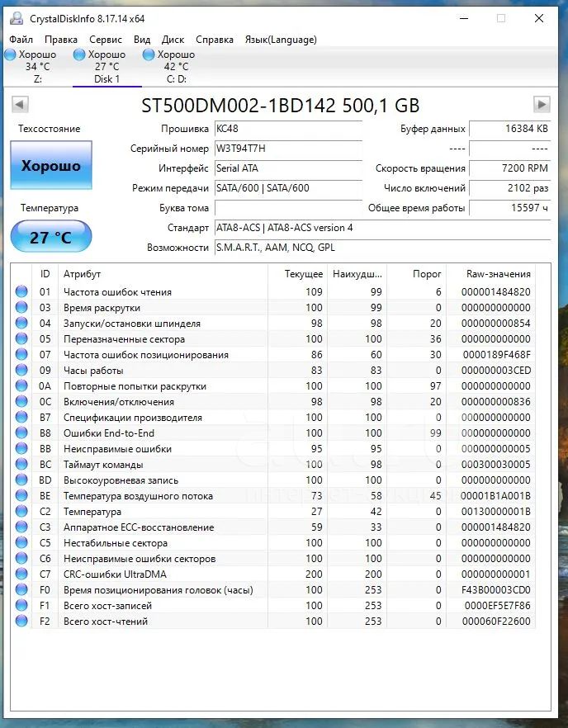Select the Часы работы attribute row
568x728 pixels.
point(273,371)
